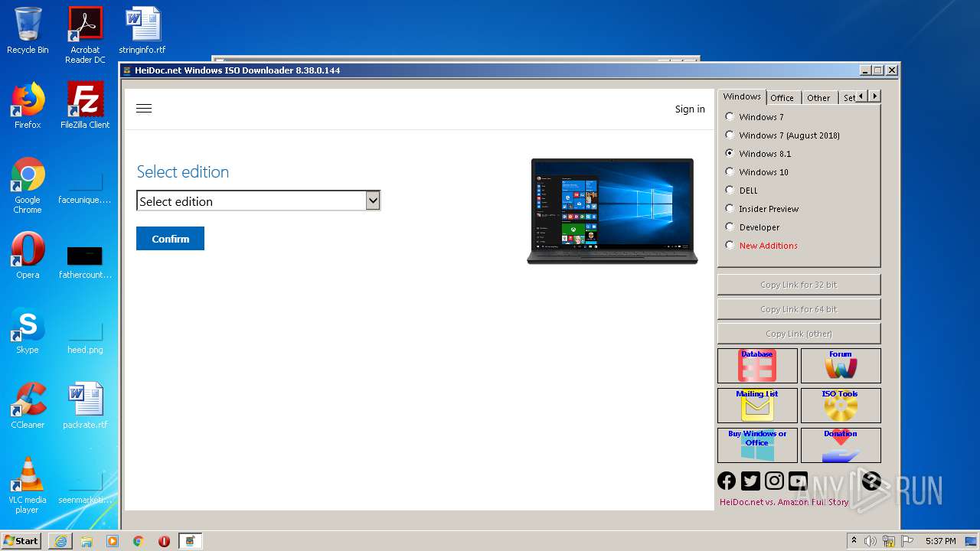Select Google Chrome desktop icon
Image resolution: width=980 pixels, height=551 pixels.
(28, 185)
